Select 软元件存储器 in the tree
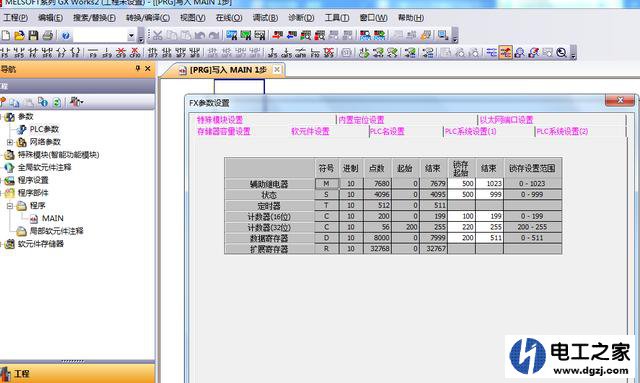Screen dimensions: 640x383 41,244
